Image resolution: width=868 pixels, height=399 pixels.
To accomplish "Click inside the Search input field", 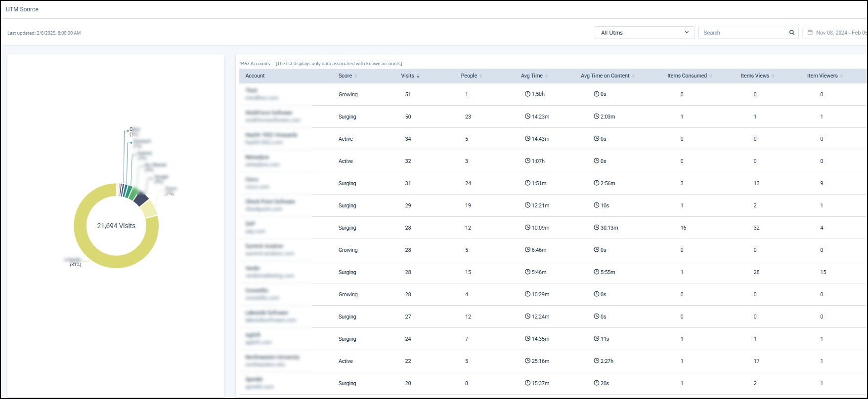I will tap(741, 33).
